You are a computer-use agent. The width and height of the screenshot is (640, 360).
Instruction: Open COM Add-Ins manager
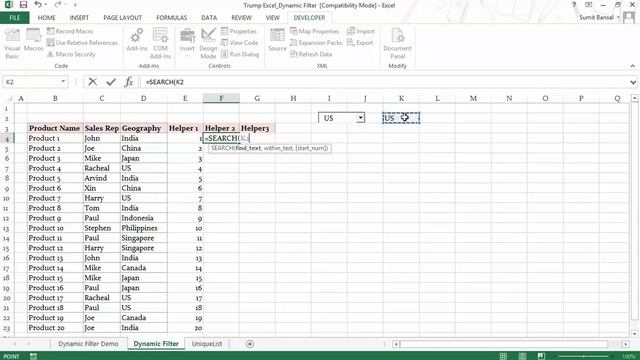tap(160, 43)
